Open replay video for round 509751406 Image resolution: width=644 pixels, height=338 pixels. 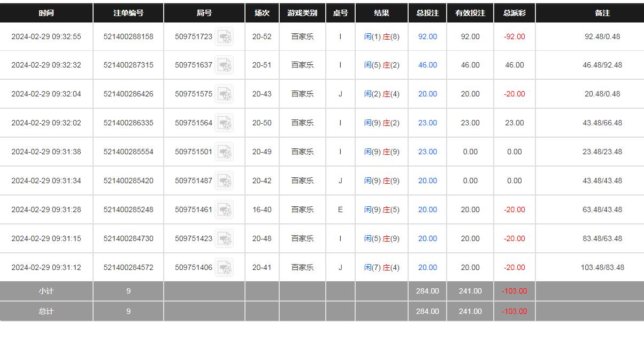(x=224, y=268)
